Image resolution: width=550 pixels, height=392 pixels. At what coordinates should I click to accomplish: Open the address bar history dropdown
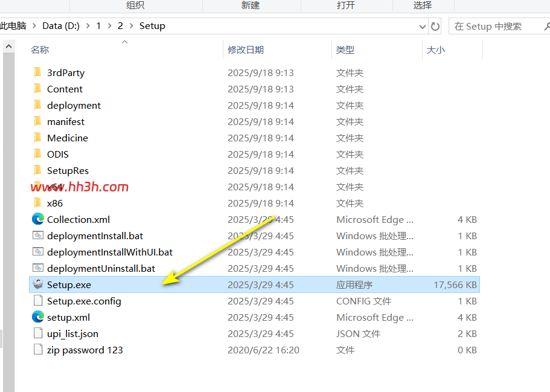(x=423, y=27)
